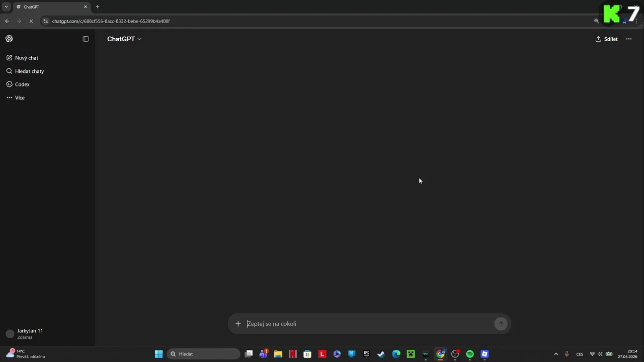
Task: Click the microphone tray icon
Action: click(567, 354)
